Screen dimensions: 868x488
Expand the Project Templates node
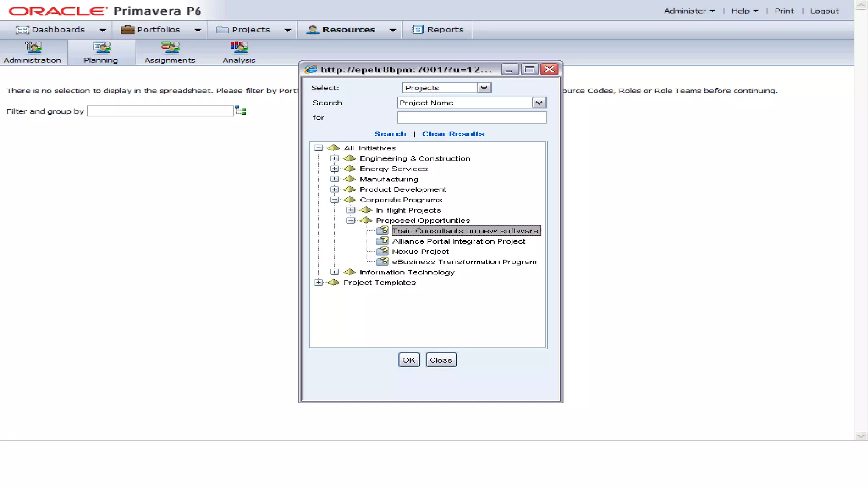coord(318,282)
